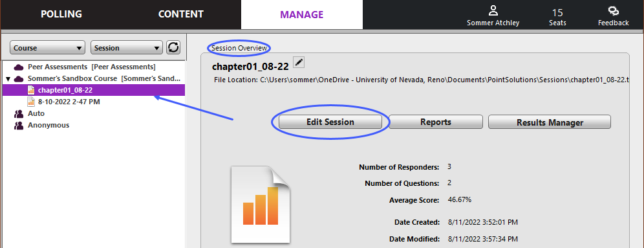This screenshot has height=248, width=644.
Task: Click the File Location path text
Action: click(422, 80)
